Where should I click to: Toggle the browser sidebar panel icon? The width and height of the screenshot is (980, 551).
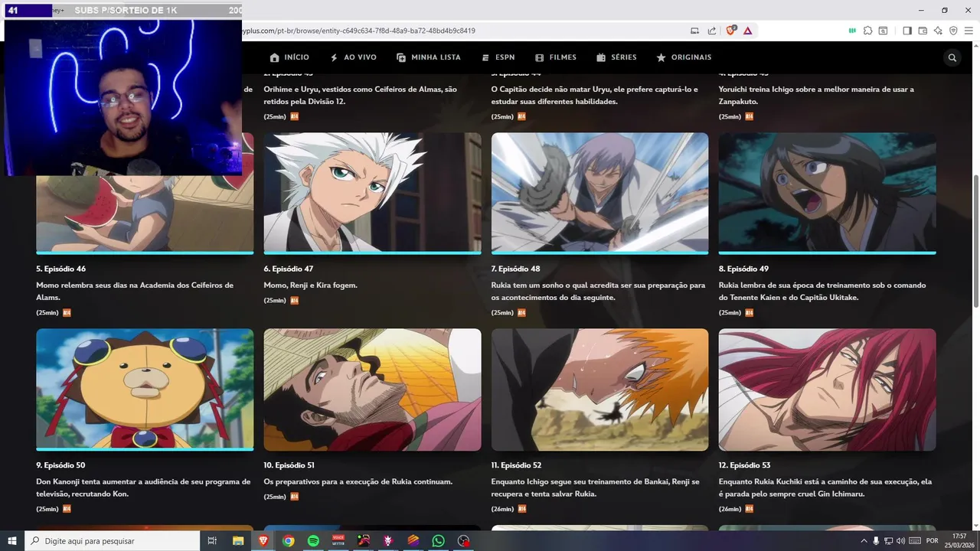pos(907,31)
